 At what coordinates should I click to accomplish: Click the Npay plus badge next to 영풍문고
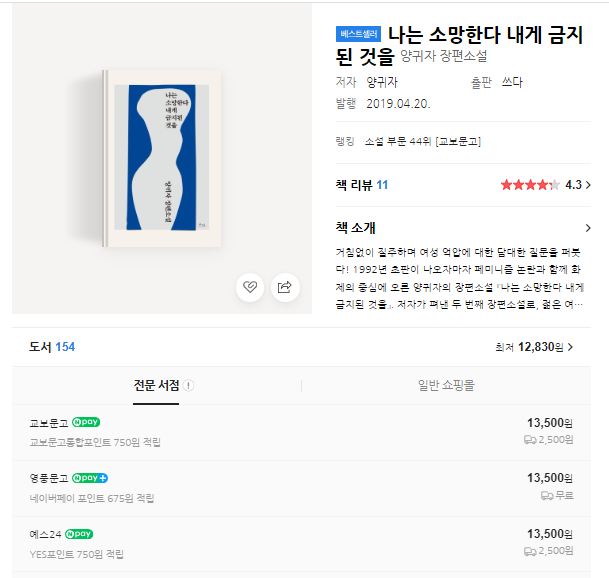pyautogui.click(x=89, y=478)
